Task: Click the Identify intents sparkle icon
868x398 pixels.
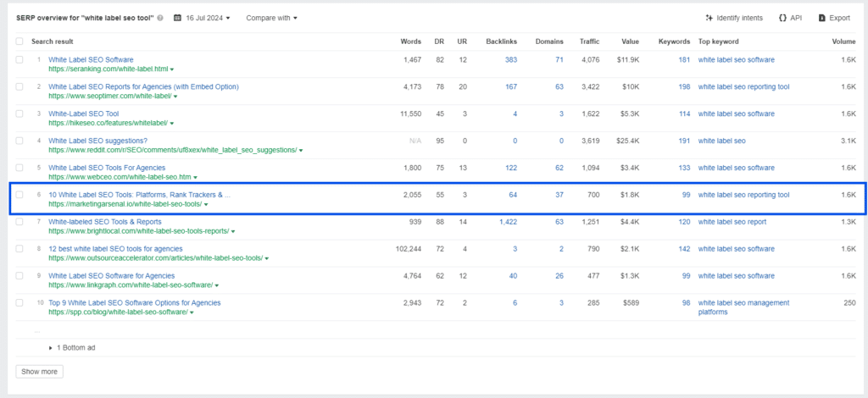Action: pos(709,18)
